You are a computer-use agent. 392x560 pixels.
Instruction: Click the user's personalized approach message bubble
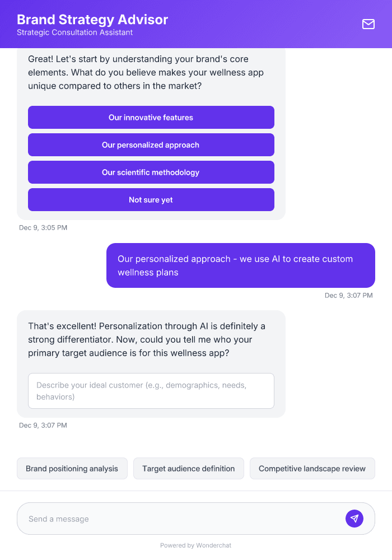241,265
